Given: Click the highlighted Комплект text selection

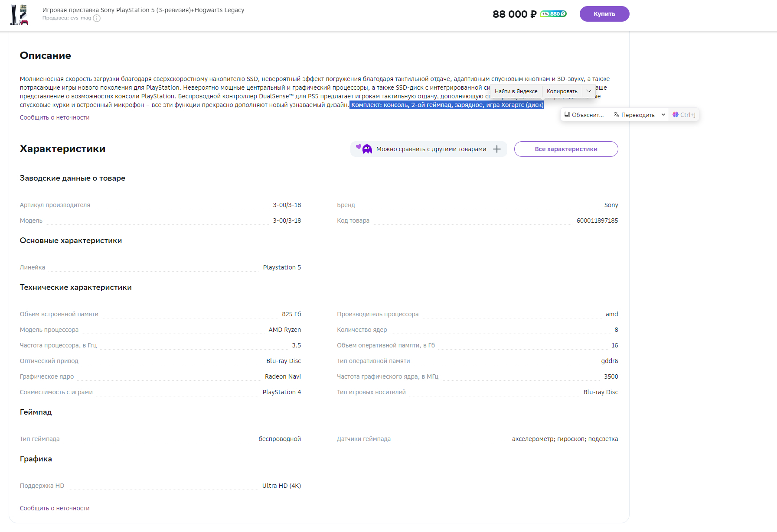Looking at the screenshot, I should pos(447,105).
